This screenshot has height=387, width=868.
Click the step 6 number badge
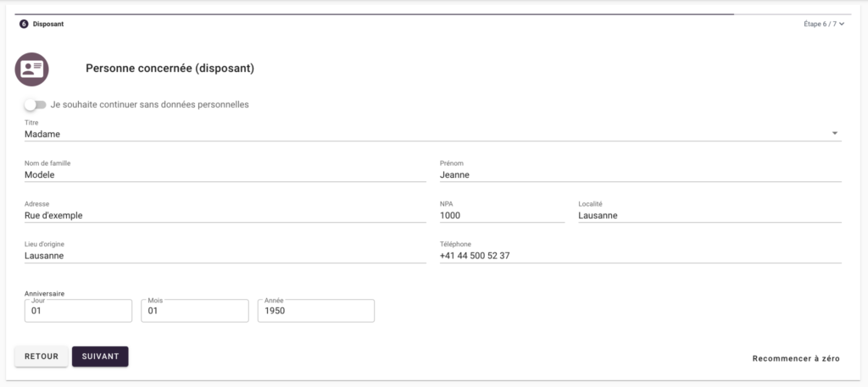[x=24, y=24]
